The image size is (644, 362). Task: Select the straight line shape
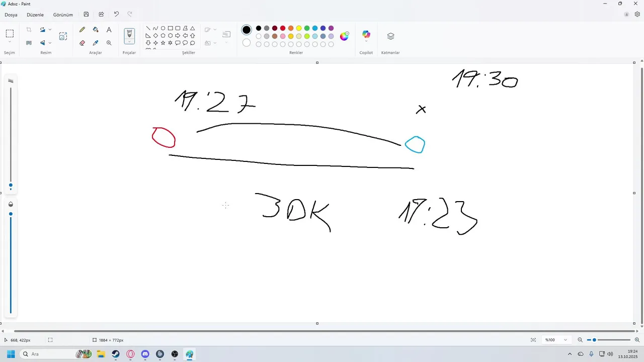pos(148,28)
